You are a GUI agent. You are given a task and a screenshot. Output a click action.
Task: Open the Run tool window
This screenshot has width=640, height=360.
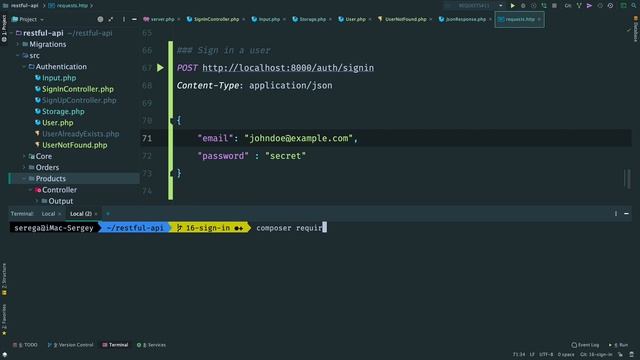tap(618, 345)
